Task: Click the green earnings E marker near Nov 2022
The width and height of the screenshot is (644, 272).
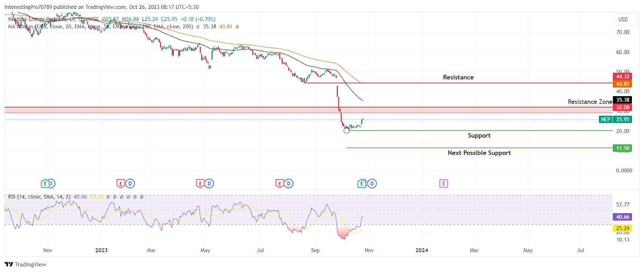Action: coord(45,184)
